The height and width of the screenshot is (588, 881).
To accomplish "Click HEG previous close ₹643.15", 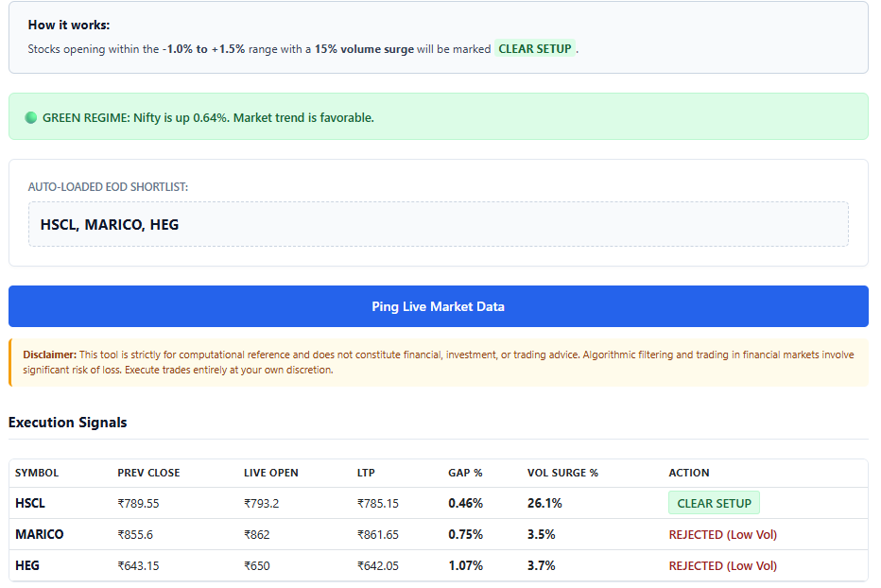I will click(x=138, y=565).
